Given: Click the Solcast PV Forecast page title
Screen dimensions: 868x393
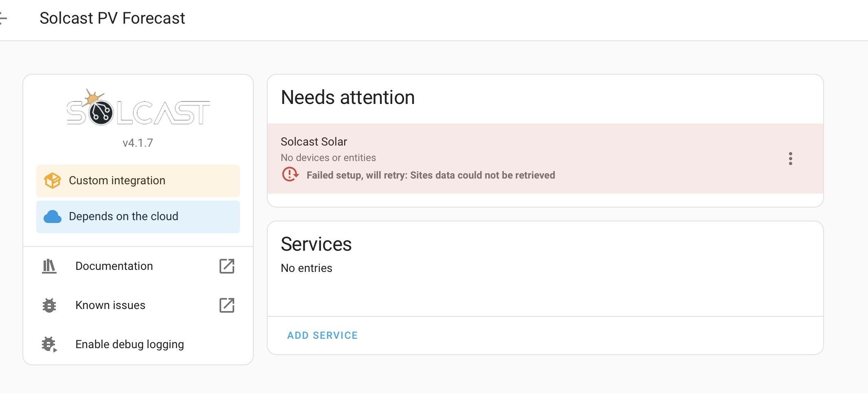Looking at the screenshot, I should pos(112,18).
